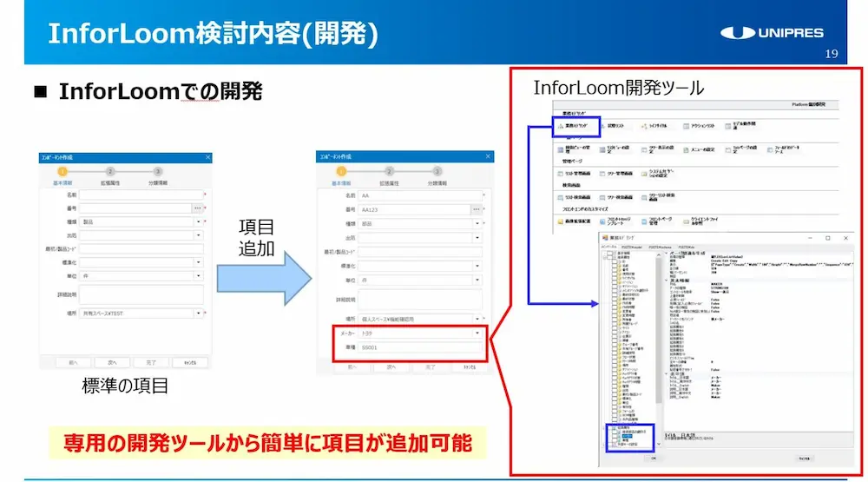Image resolution: width=868 pixels, height=482 pixels.
Task: Click キャンセル button in the left dialog
Action: 190,362
